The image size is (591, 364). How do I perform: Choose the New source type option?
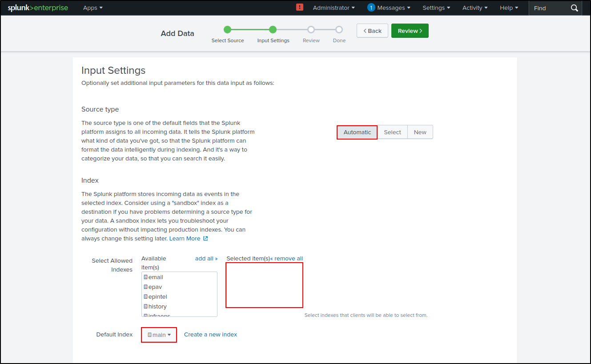(x=420, y=132)
